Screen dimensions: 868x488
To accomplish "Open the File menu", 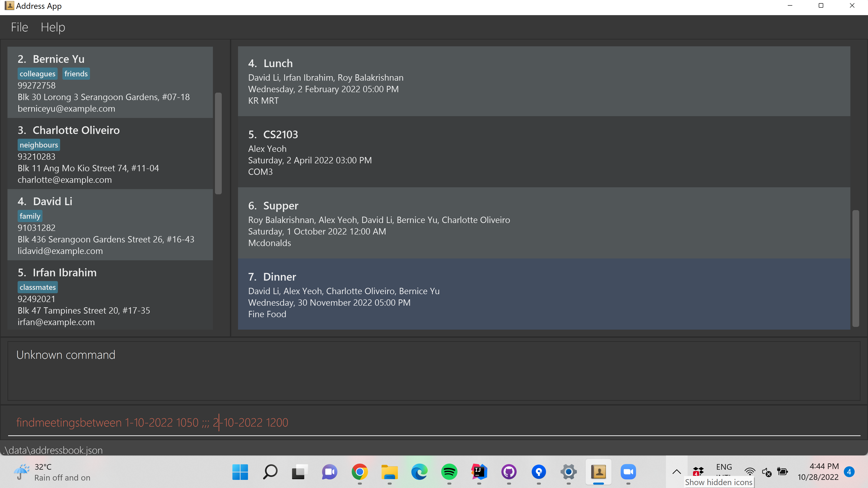I will coord(19,27).
